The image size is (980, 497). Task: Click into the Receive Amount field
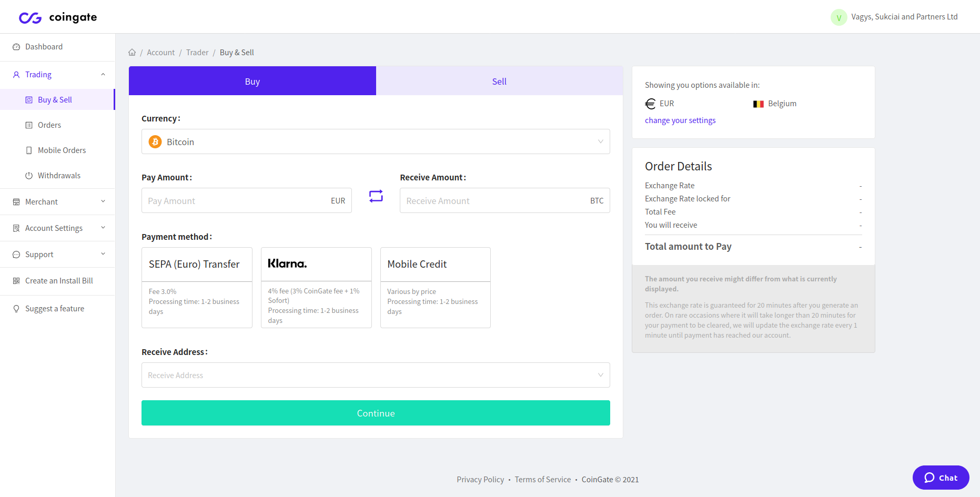point(504,200)
